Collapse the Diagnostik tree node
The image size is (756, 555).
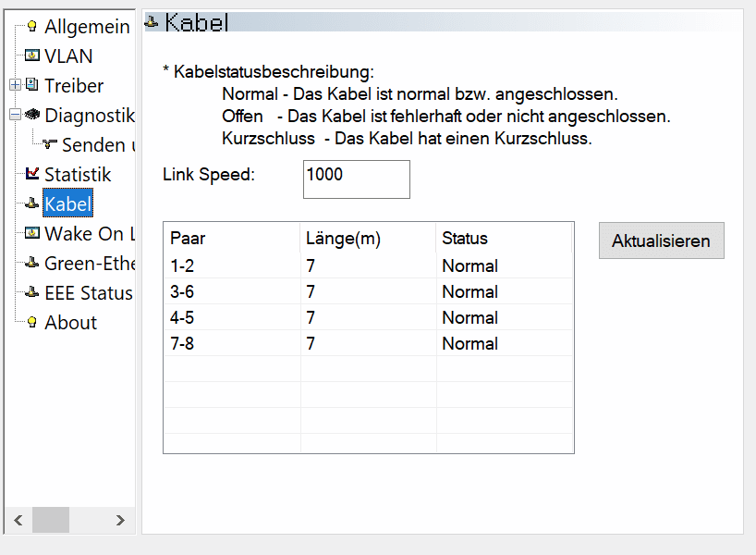(x=15, y=116)
